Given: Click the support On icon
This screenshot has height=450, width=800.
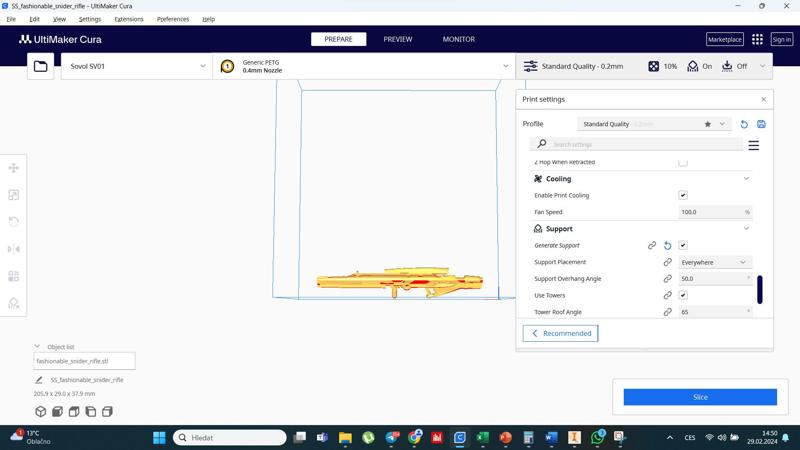Looking at the screenshot, I should [692, 66].
